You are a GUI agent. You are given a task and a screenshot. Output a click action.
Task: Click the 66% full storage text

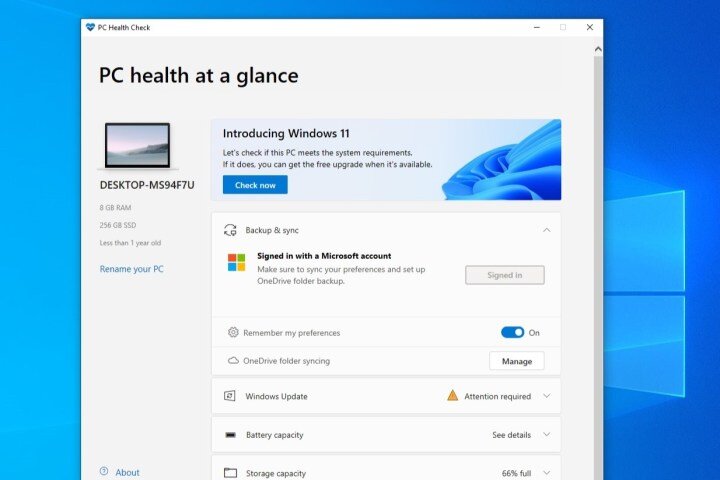(516, 473)
